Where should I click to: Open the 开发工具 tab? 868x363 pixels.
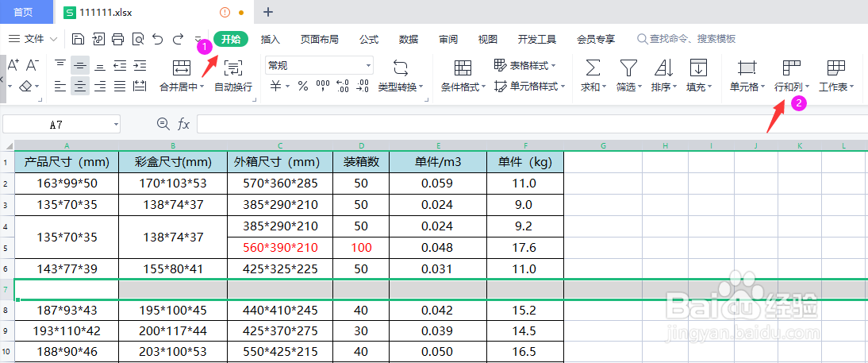[537, 40]
